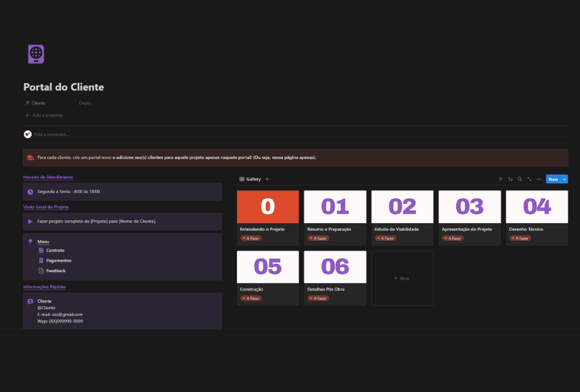Open the Pagamentos page link

[x=58, y=260]
